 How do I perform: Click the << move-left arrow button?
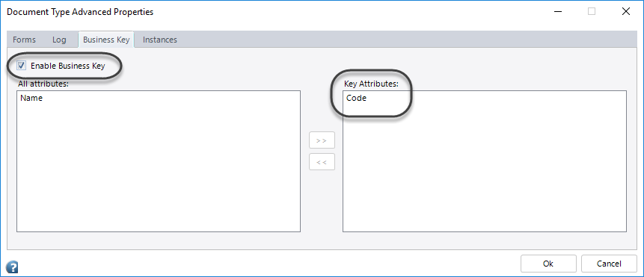coord(322,162)
